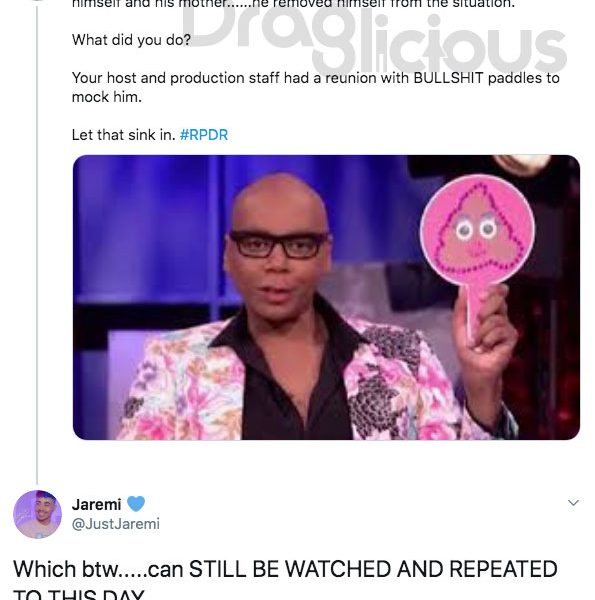Screen dimensions: 595x600
Task: Open the embedded GIF of the host
Action: pyautogui.click(x=326, y=297)
